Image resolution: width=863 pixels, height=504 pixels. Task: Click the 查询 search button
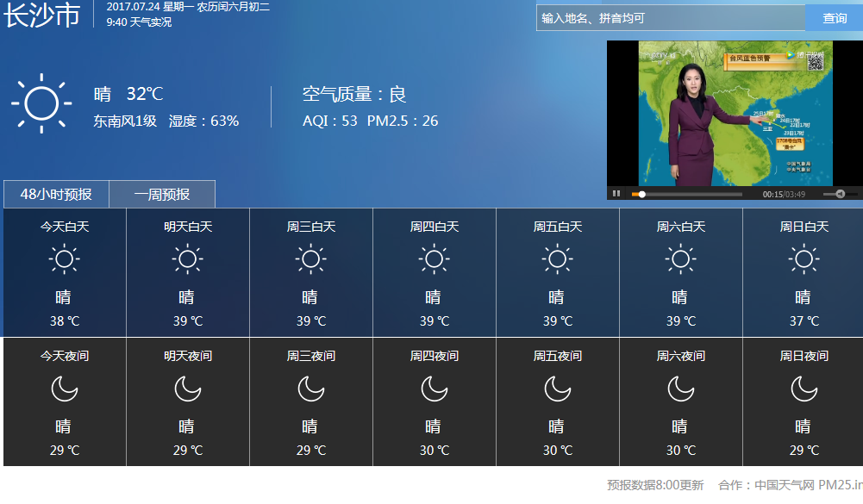click(834, 18)
